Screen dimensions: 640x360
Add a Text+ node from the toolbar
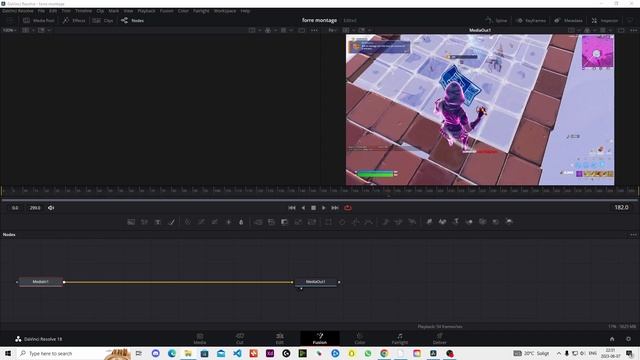pyautogui.click(x=158, y=222)
